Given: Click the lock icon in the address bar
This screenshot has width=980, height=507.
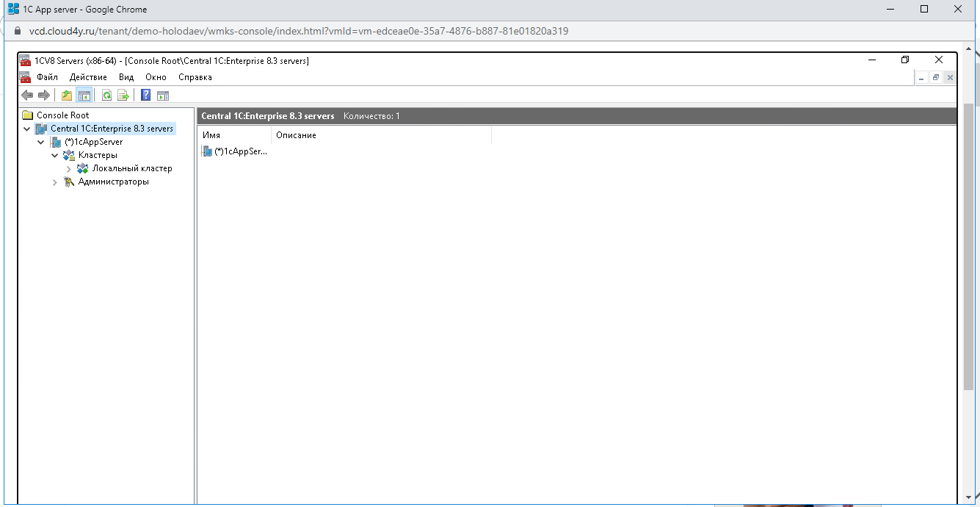Looking at the screenshot, I should pos(18,32).
